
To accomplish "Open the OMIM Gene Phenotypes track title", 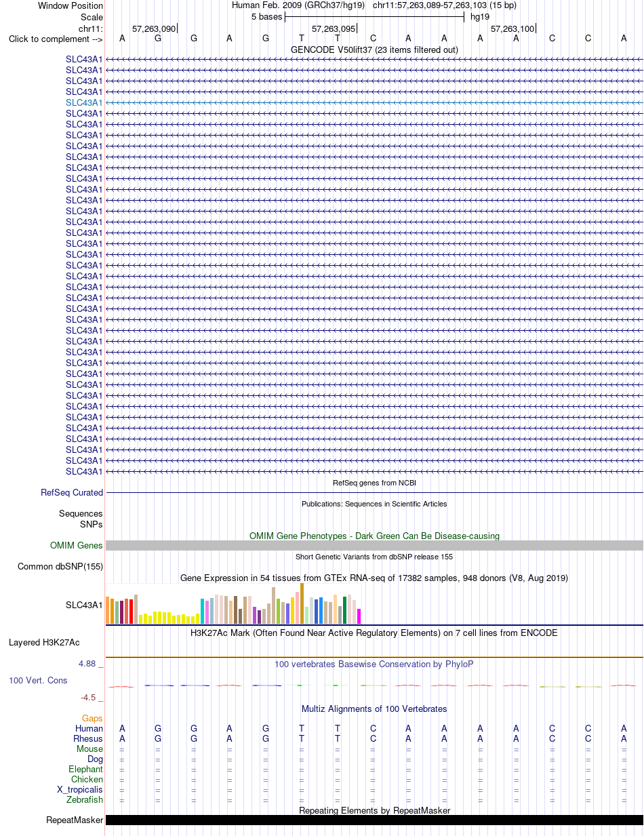I will [374, 536].
